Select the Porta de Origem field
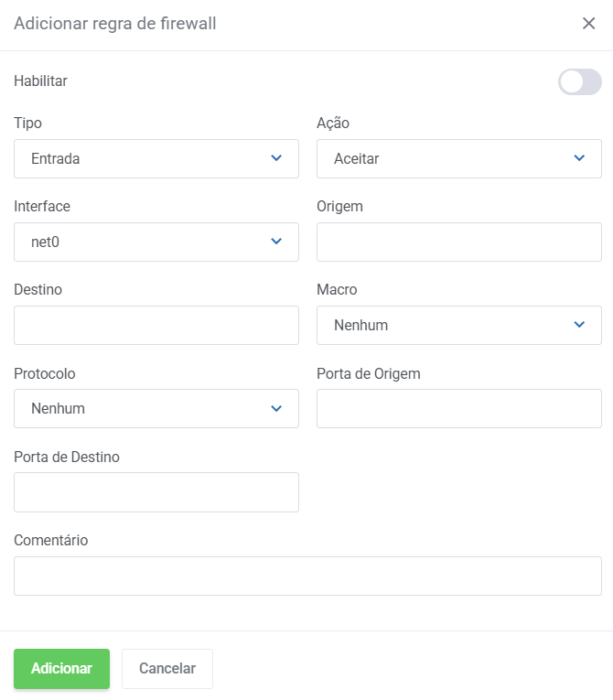 458,408
